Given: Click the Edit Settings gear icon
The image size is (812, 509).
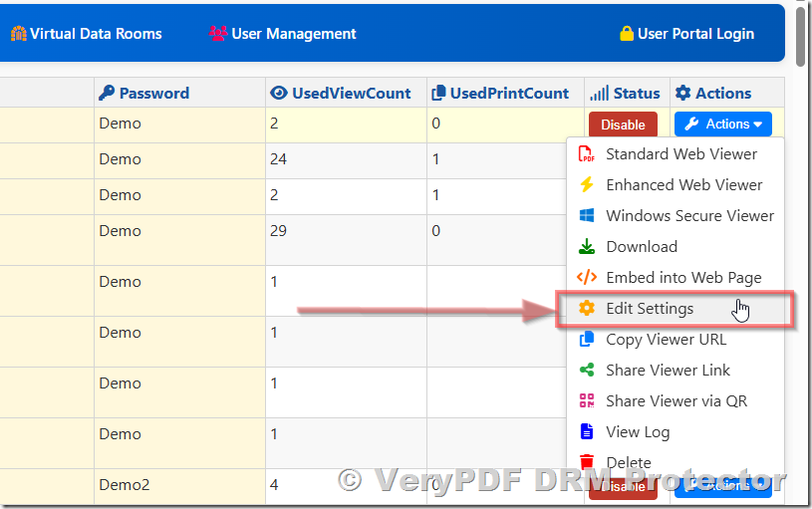Looking at the screenshot, I should pos(587,309).
